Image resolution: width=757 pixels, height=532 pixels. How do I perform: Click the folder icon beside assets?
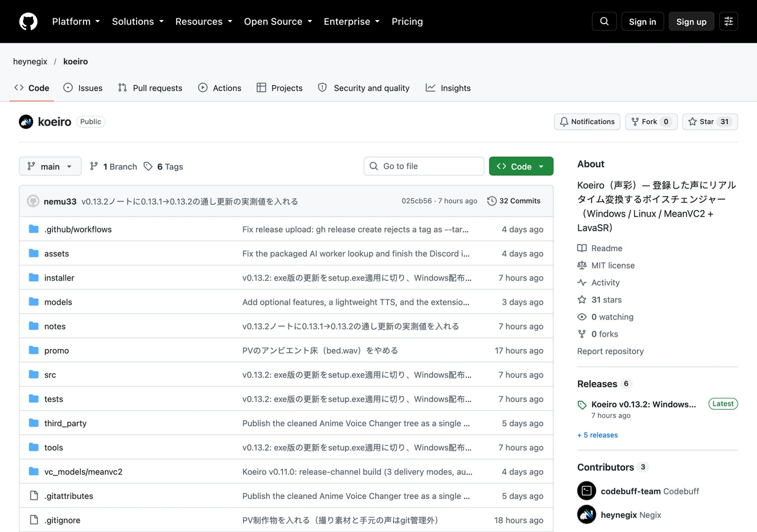pyautogui.click(x=34, y=254)
